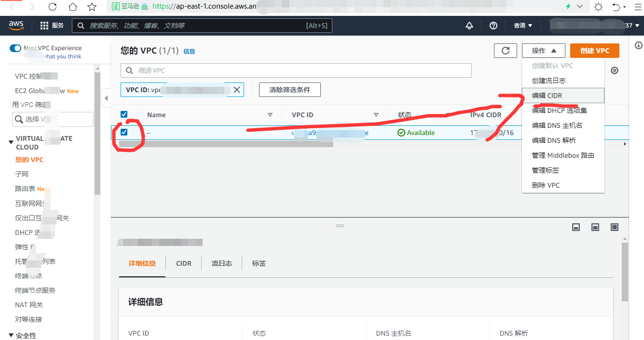Viewport: 644px width, 340px height.
Task: Uncheck the select-all checkbox in table header
Action: (x=124, y=114)
